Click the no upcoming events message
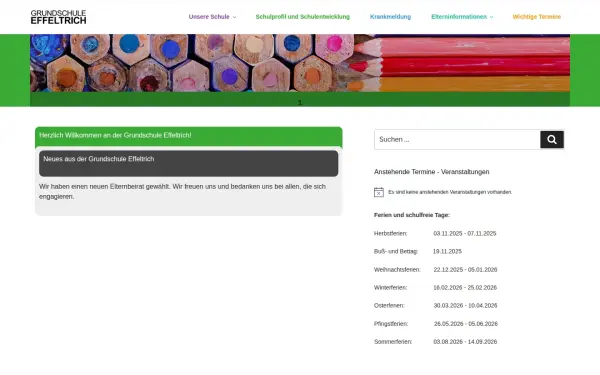The height and width of the screenshot is (375, 600). 450,192
